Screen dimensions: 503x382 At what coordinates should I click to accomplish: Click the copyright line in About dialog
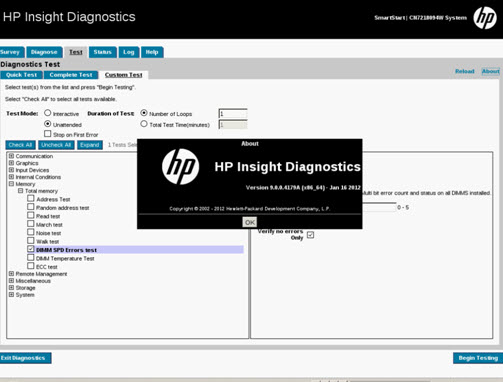click(250, 209)
